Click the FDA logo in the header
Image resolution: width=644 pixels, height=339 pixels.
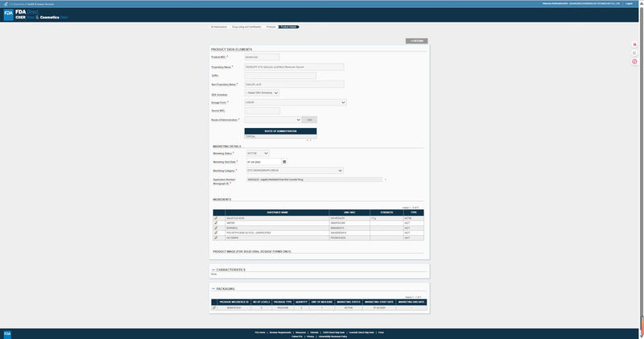9,14
